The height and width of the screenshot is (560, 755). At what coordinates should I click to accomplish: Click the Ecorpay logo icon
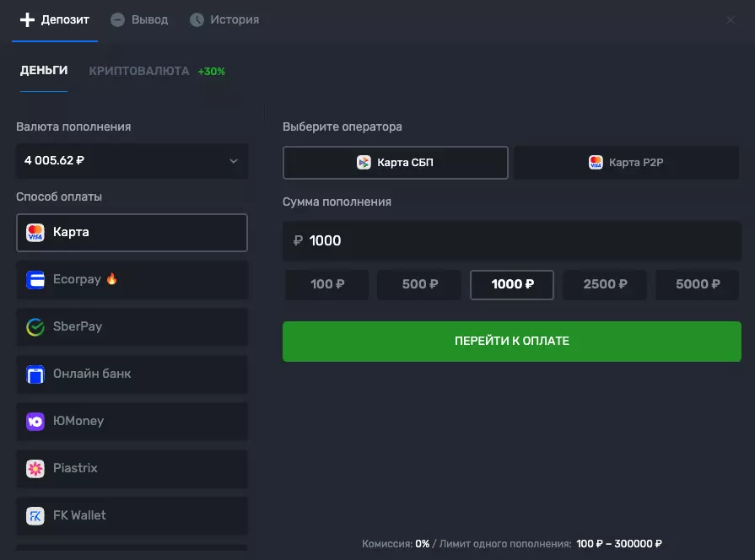[x=35, y=280]
